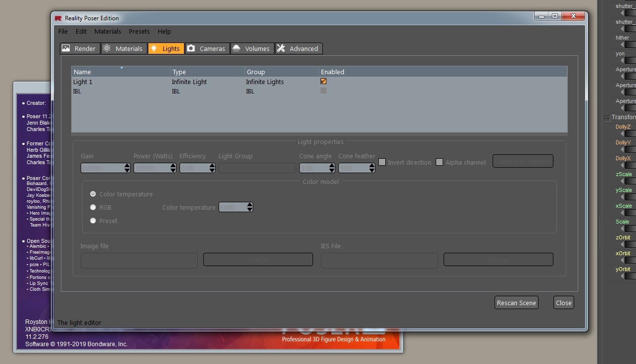This screenshot has width=636, height=364.
Task: Click the Cone feather stepper arrows
Action: (x=372, y=168)
